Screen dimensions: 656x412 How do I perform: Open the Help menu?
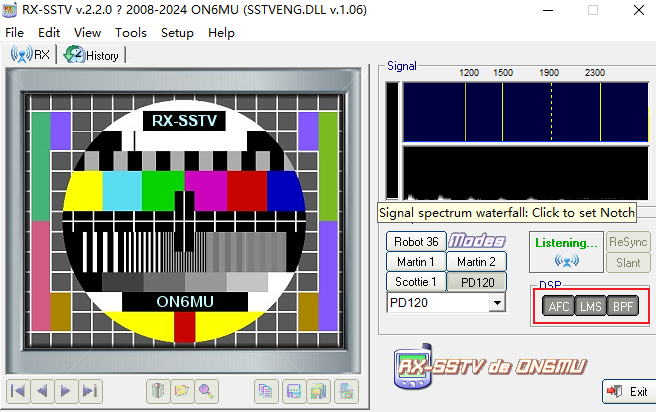tap(221, 33)
